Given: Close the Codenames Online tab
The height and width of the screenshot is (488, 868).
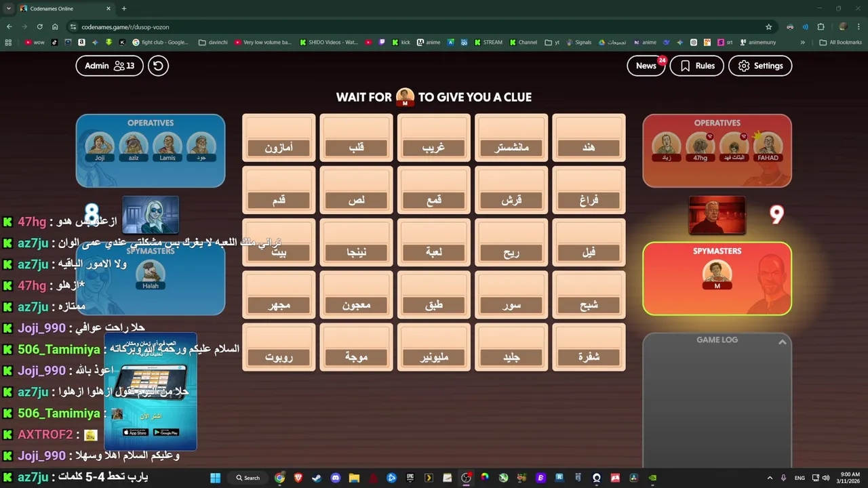Looking at the screenshot, I should (x=108, y=9).
